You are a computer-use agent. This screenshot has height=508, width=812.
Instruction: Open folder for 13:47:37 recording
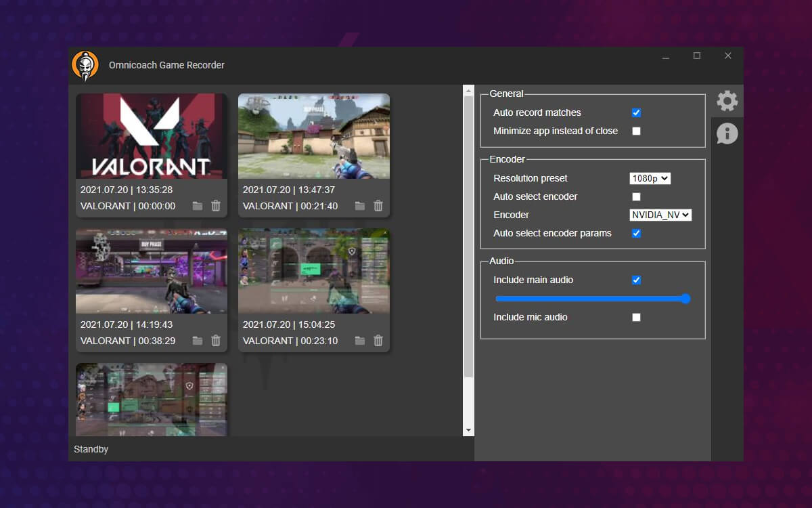pyautogui.click(x=360, y=206)
